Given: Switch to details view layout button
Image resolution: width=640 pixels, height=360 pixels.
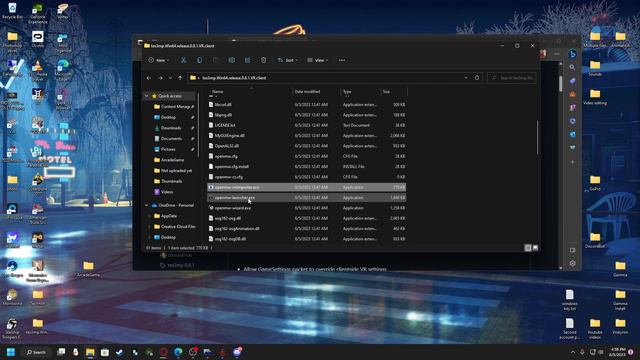Looking at the screenshot, I should 528,248.
